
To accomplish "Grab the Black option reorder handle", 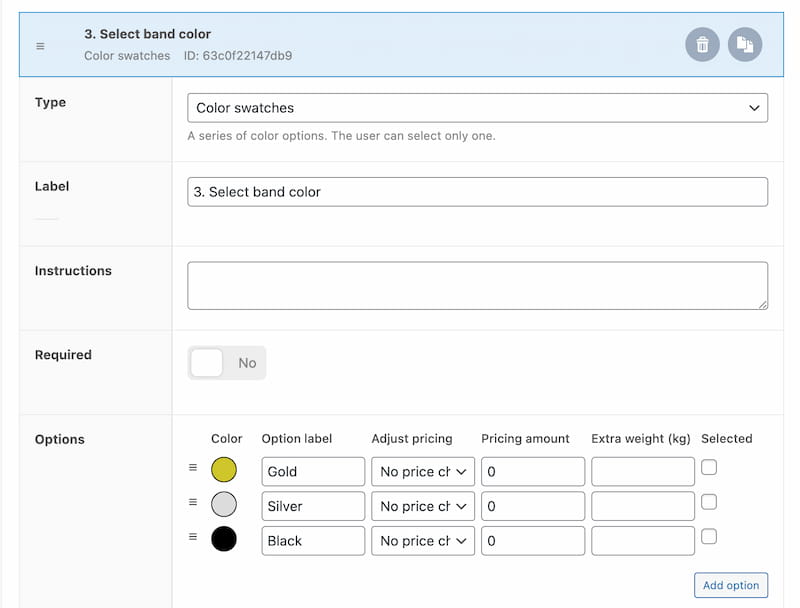I will (193, 537).
